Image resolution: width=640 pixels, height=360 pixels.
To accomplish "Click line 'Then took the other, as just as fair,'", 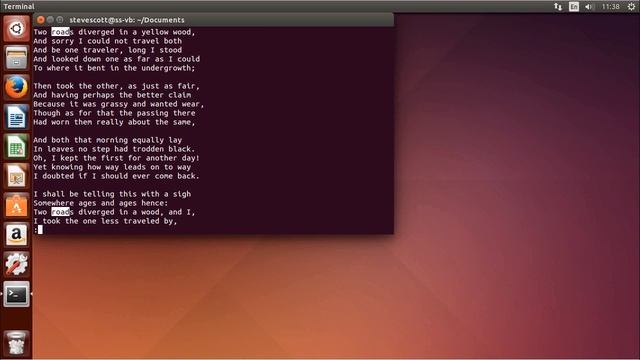I will tap(117, 86).
